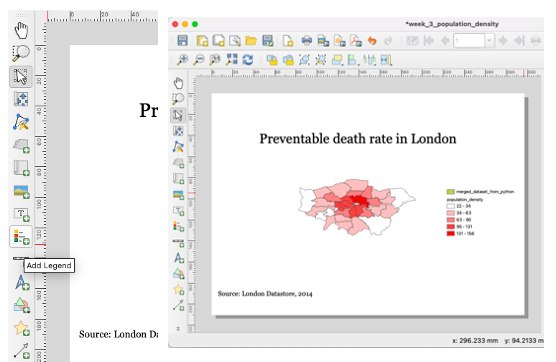Redo with the grey forward arrow

click(x=388, y=41)
